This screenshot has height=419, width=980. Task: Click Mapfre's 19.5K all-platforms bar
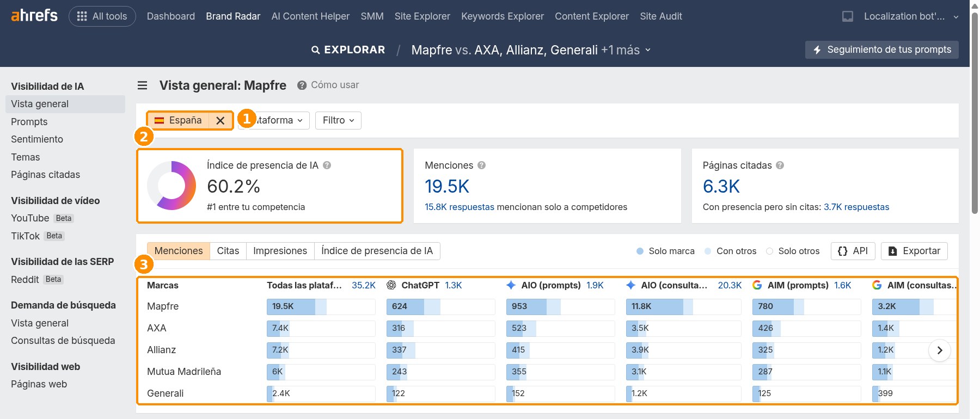pyautogui.click(x=321, y=306)
